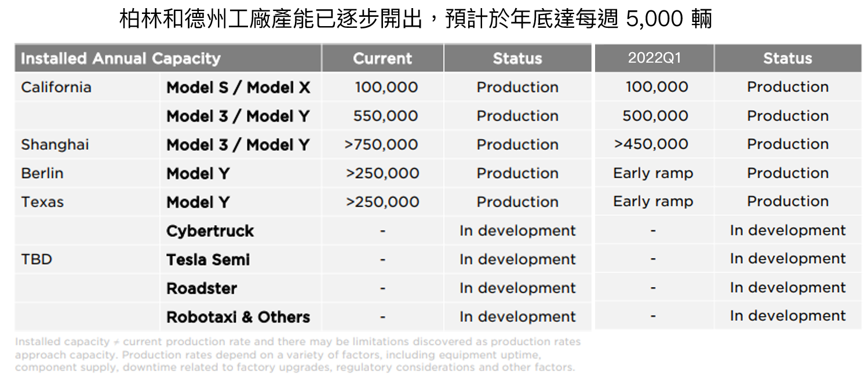
Task: Select the Status header right of 2022Q1
Action: coord(787,59)
